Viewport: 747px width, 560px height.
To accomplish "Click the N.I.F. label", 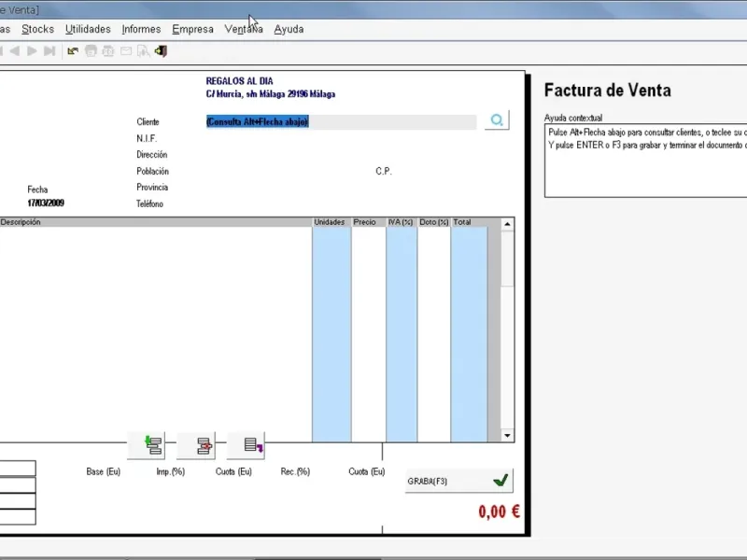I will click(147, 138).
